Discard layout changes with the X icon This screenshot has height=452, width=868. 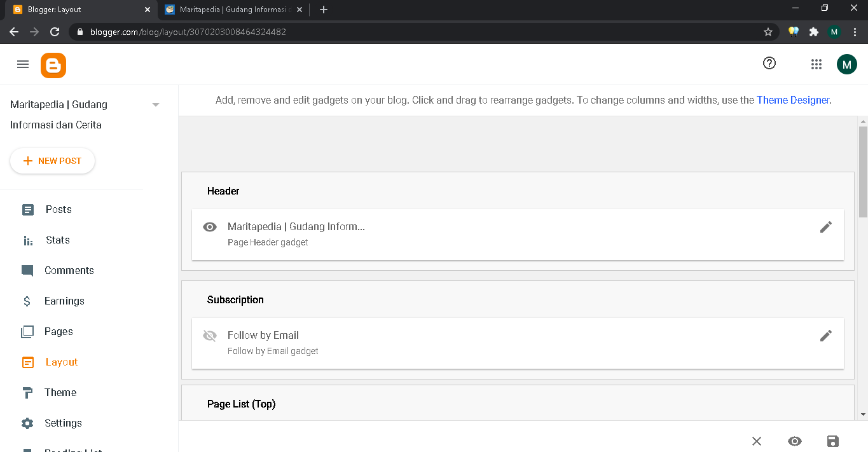tap(756, 441)
